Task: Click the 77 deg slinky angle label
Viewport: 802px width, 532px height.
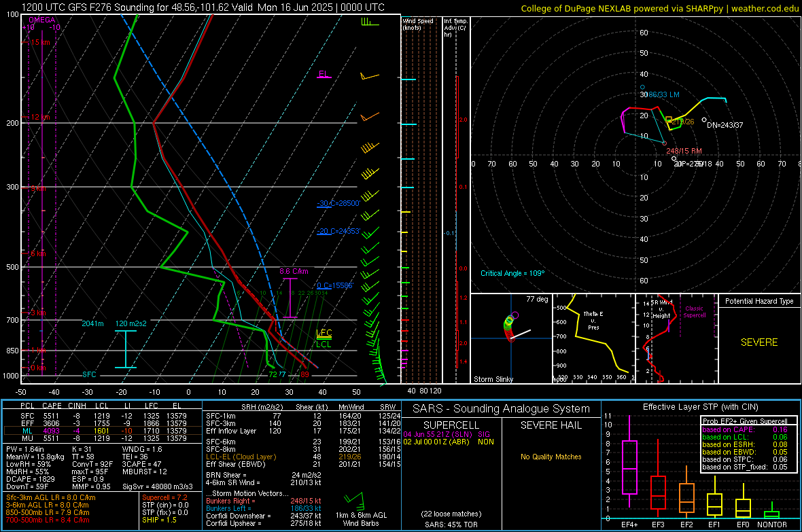Action: (537, 299)
